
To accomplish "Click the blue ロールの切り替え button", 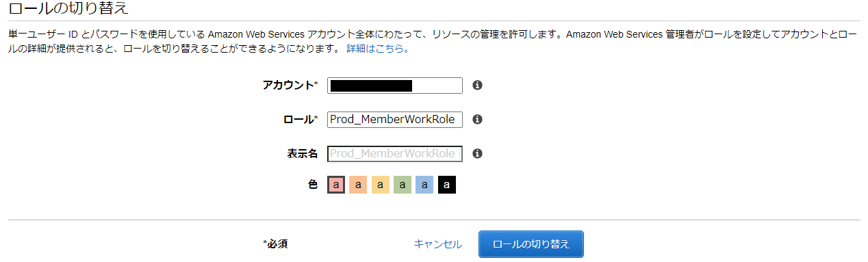I will tap(531, 244).
